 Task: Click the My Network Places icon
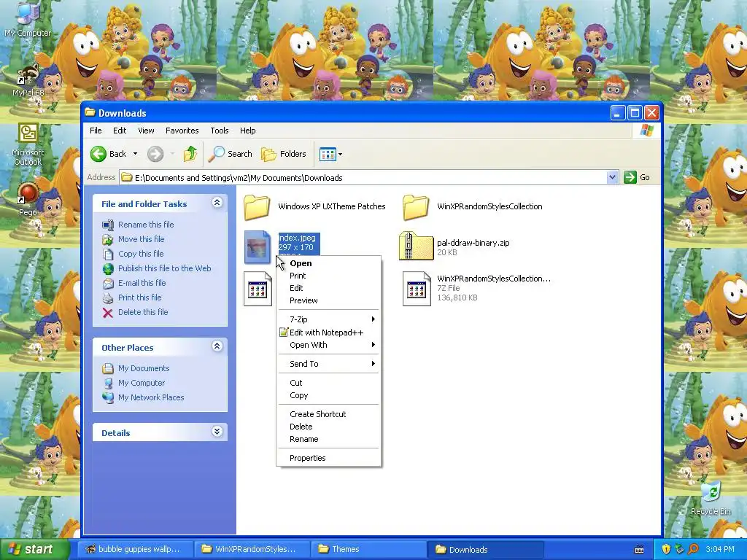(108, 397)
